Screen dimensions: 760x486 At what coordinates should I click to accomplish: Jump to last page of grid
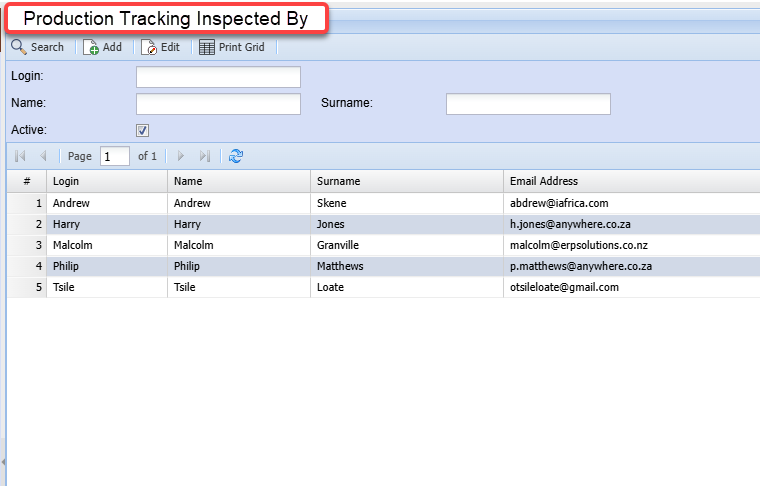205,156
